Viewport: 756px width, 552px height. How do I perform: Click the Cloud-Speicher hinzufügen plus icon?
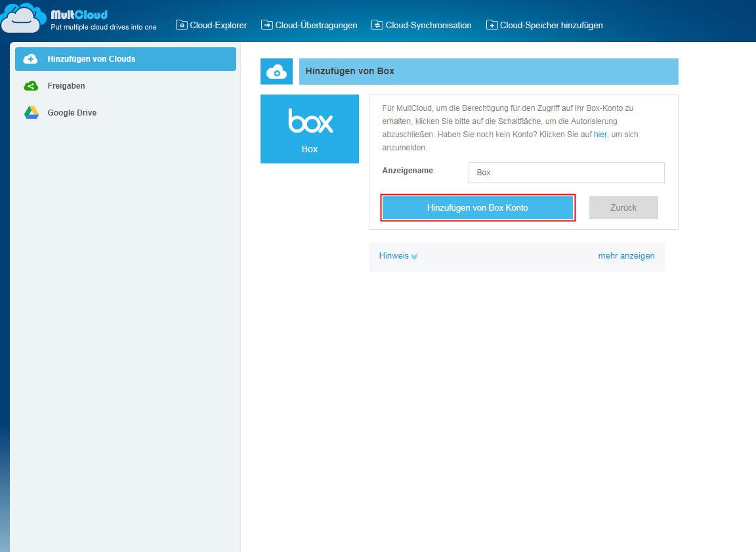(492, 25)
